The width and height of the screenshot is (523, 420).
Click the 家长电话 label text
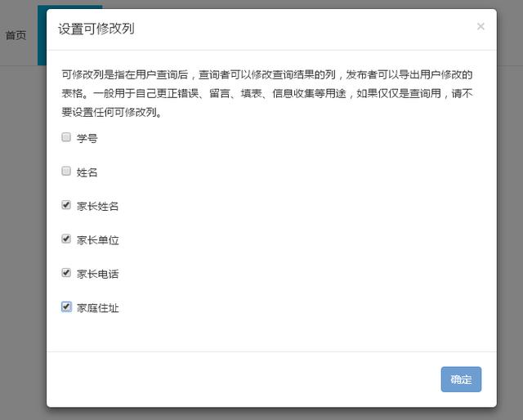coord(98,274)
